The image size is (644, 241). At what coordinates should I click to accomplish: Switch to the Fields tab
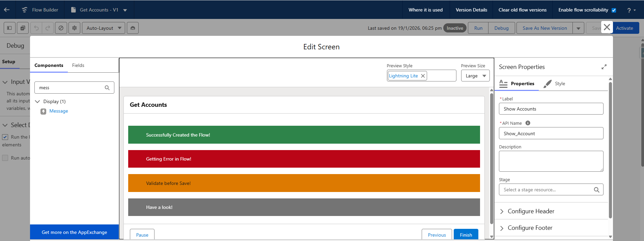click(x=78, y=66)
